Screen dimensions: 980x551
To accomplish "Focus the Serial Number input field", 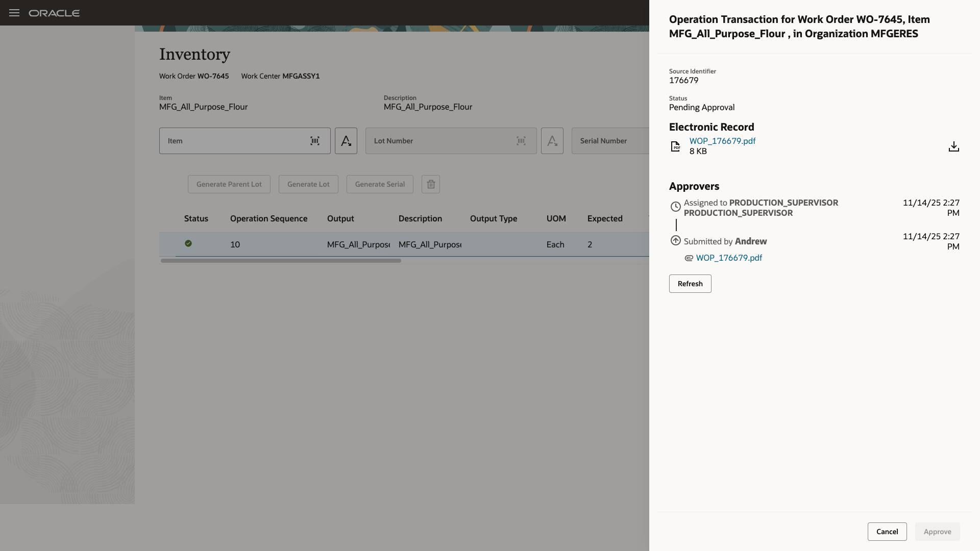I will coord(610,141).
